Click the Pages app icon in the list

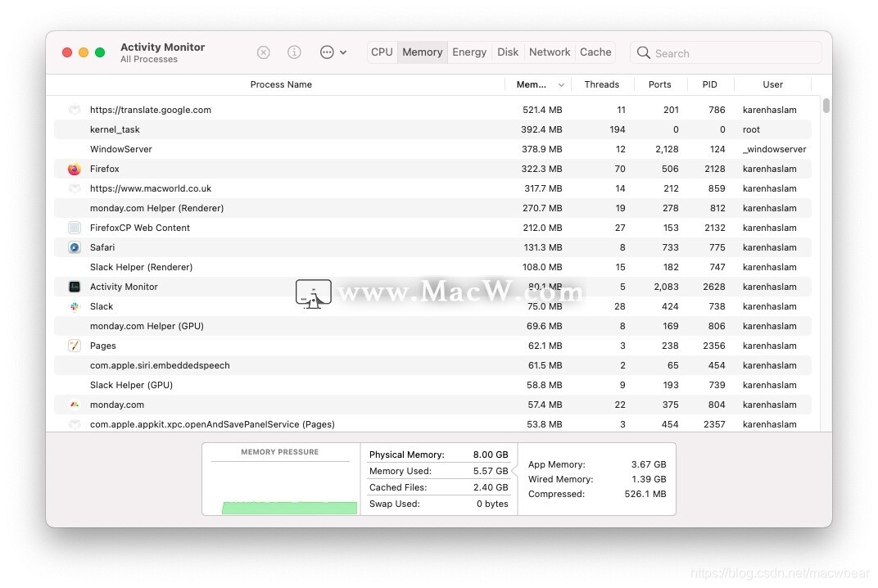point(75,346)
